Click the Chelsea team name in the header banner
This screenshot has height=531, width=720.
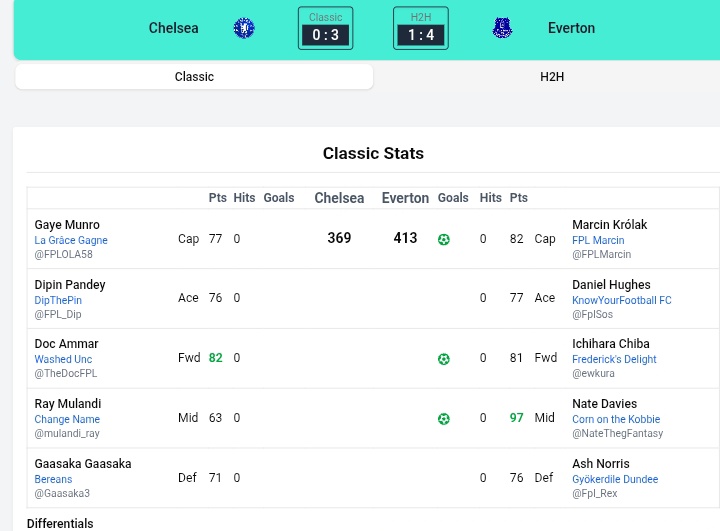point(174,28)
